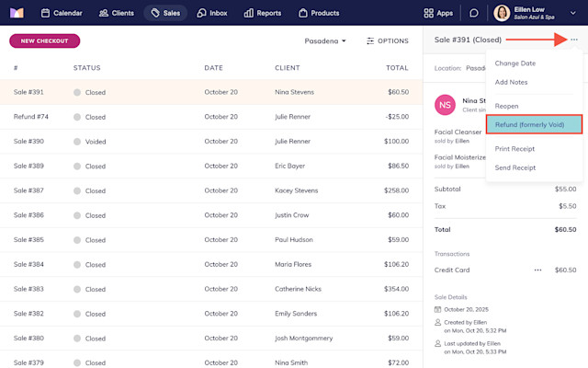Image resolution: width=588 pixels, height=368 pixels.
Task: Click client name Julie Renner on Refund #74
Action: (x=292, y=117)
